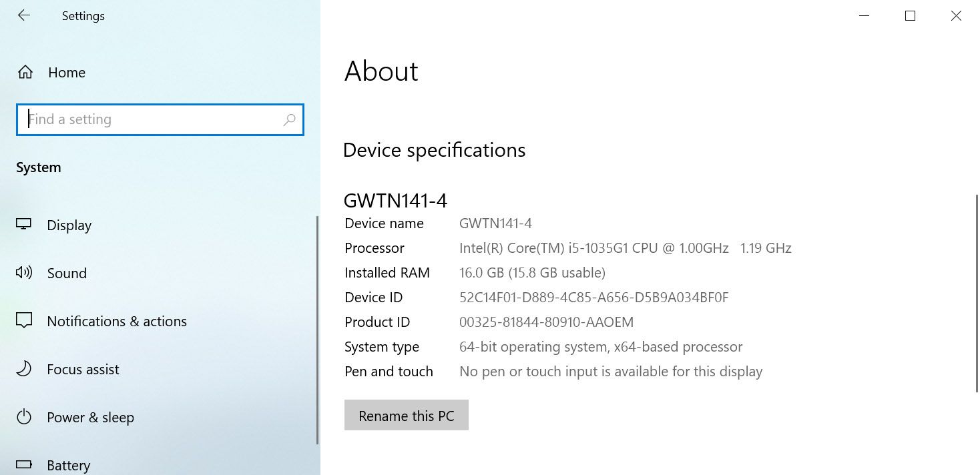Open Sound settings
Viewport: 980px width, 475px height.
click(x=67, y=274)
